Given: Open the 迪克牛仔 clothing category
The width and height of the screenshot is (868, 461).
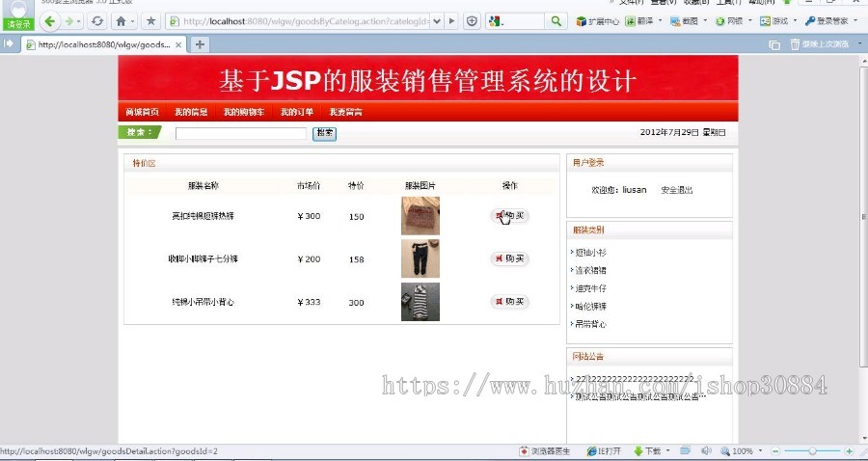Looking at the screenshot, I should coord(590,288).
